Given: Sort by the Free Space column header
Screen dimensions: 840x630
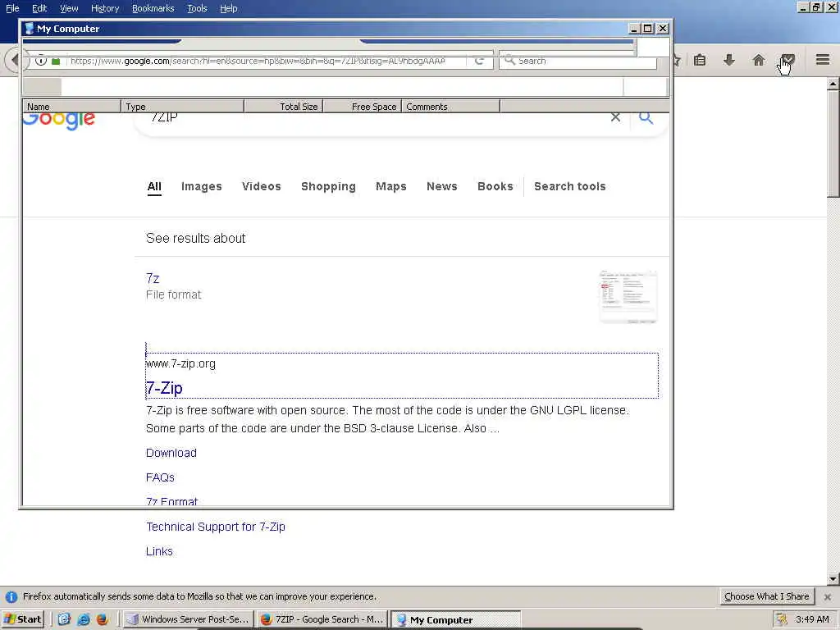Looking at the screenshot, I should [x=362, y=107].
